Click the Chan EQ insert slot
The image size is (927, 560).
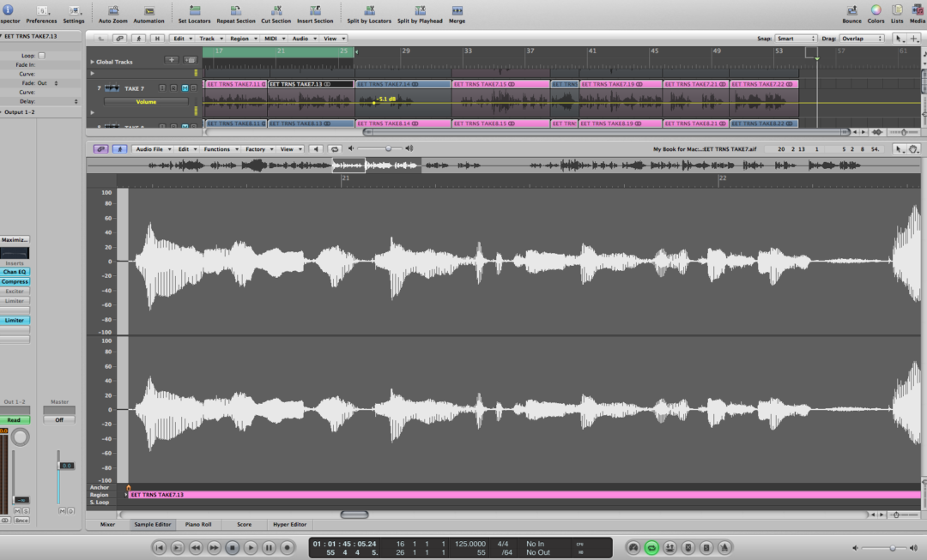15,272
